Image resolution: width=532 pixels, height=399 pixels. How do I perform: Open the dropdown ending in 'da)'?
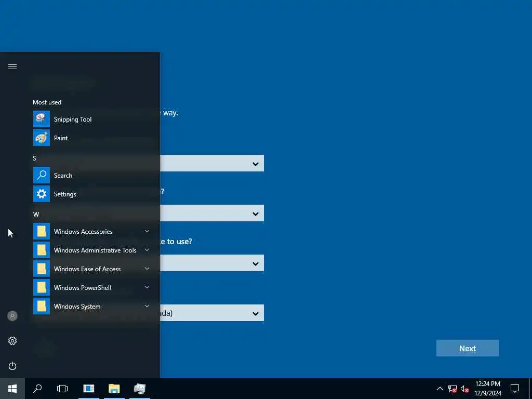pyautogui.click(x=212, y=313)
